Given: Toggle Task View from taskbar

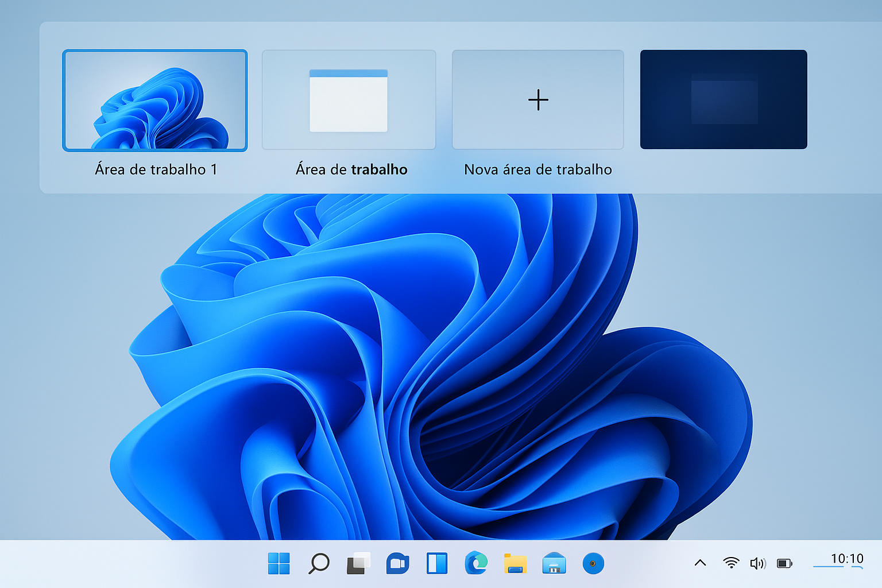Looking at the screenshot, I should point(358,563).
